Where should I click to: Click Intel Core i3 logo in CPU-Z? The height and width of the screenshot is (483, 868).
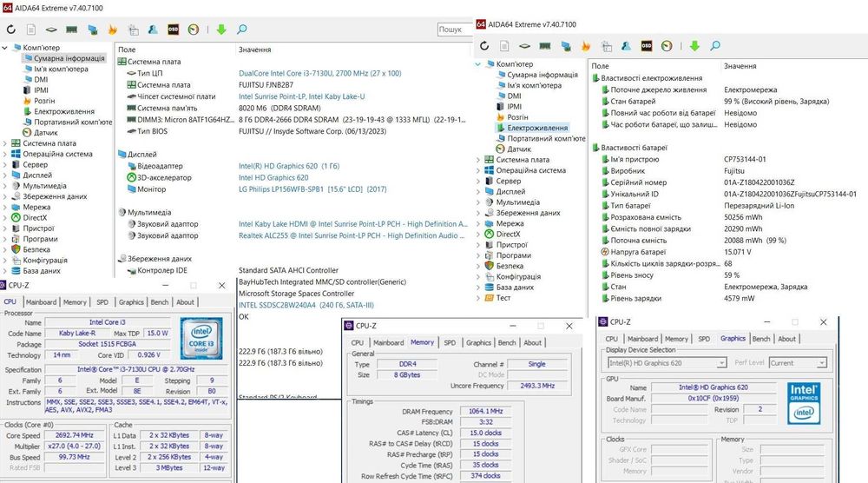pos(201,339)
